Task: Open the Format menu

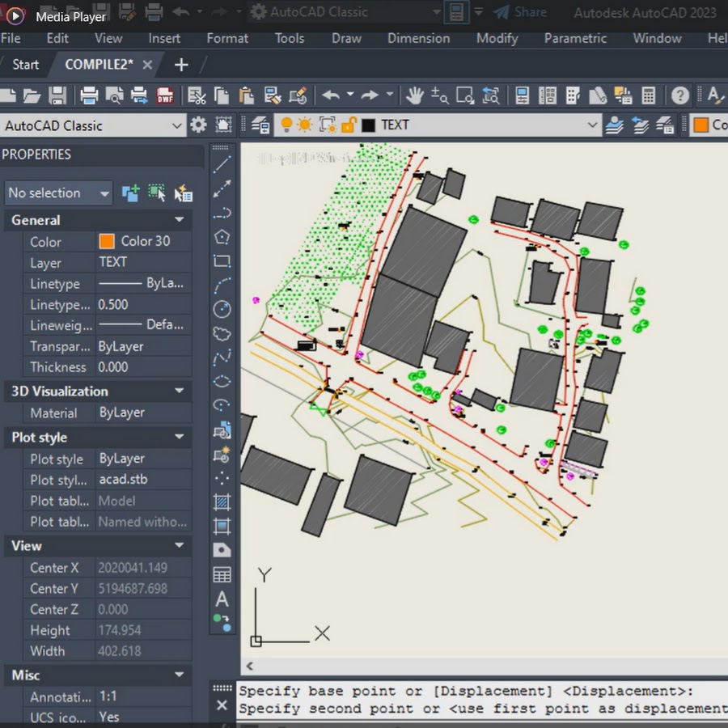Action: pyautogui.click(x=227, y=38)
